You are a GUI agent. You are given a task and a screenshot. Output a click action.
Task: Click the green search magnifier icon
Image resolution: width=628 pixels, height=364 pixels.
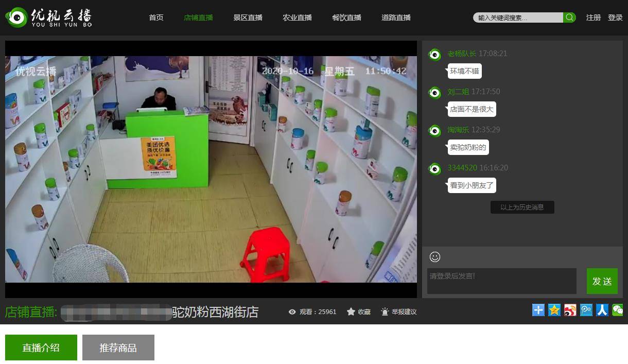pos(569,18)
